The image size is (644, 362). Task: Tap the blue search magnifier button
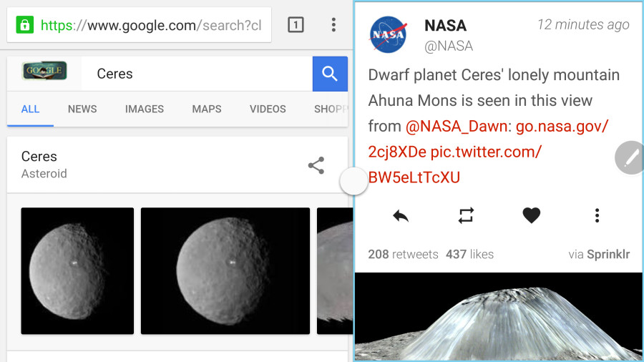click(330, 74)
